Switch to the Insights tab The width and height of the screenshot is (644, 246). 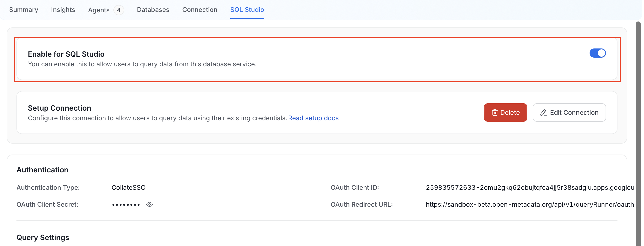[63, 10]
